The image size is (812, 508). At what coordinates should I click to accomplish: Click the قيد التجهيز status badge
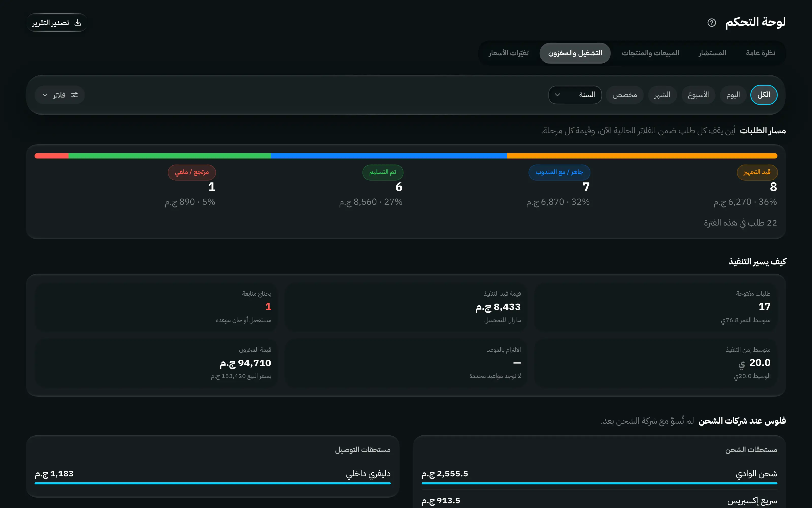[757, 172]
